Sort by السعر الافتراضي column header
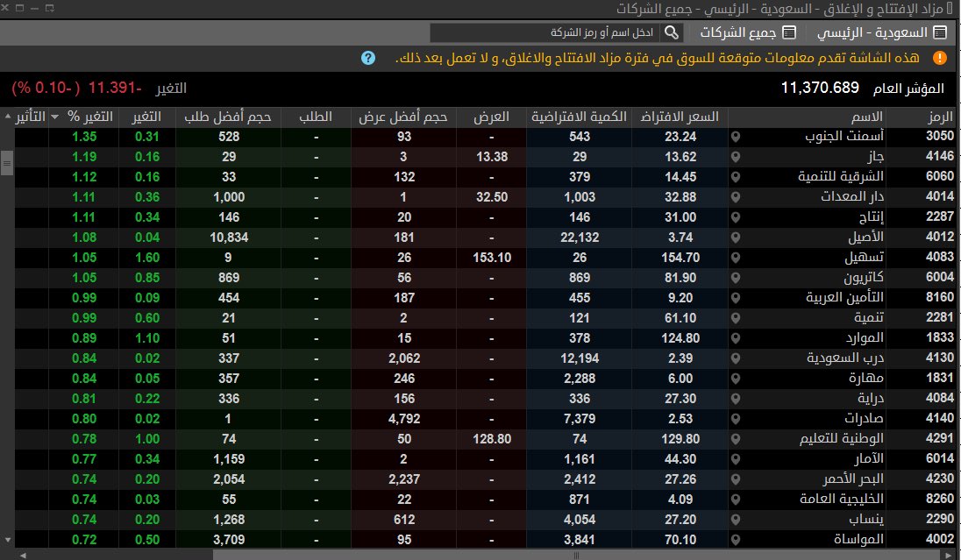961x560 pixels. click(x=680, y=117)
